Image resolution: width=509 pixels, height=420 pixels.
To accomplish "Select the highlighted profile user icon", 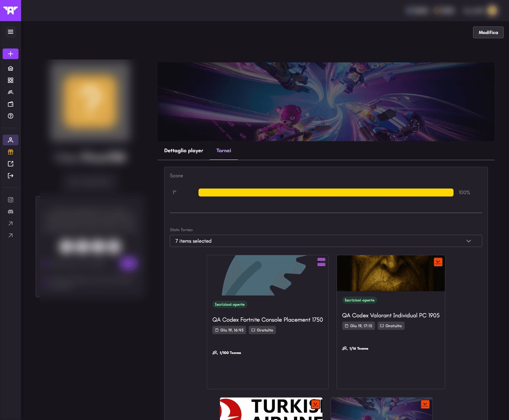I will [11, 140].
